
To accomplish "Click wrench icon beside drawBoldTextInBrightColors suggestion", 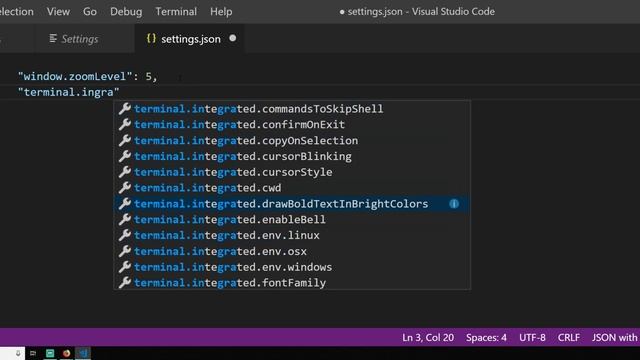I will 124,203.
